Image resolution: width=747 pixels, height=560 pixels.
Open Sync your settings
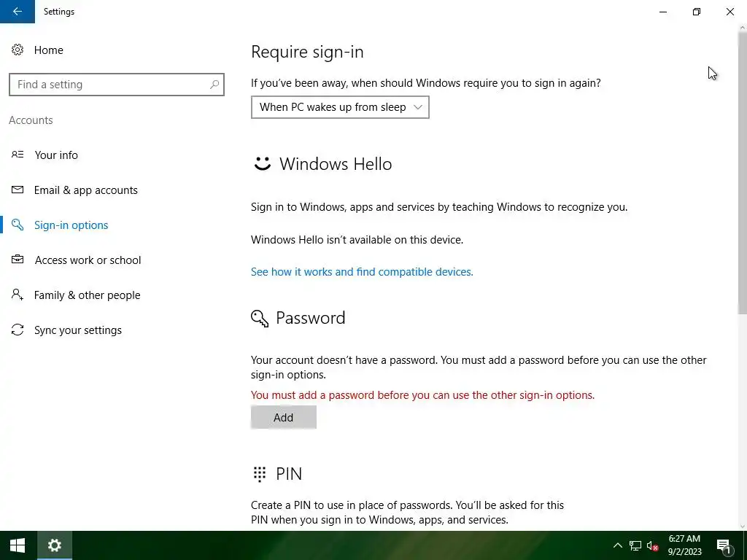coord(77,330)
